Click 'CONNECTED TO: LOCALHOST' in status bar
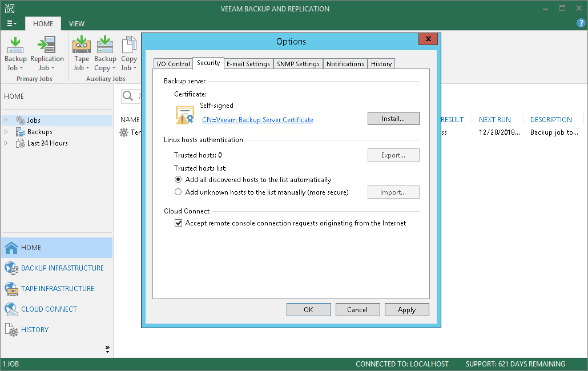Screen dimensions: 588x371 click(x=402, y=364)
